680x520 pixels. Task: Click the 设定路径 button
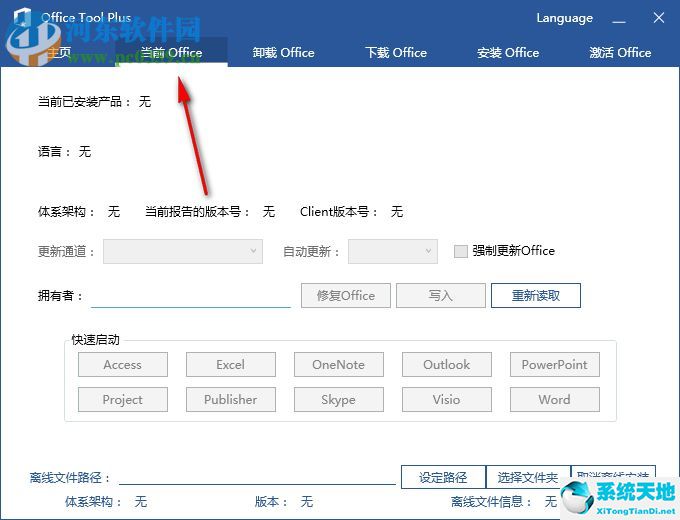pyautogui.click(x=443, y=477)
